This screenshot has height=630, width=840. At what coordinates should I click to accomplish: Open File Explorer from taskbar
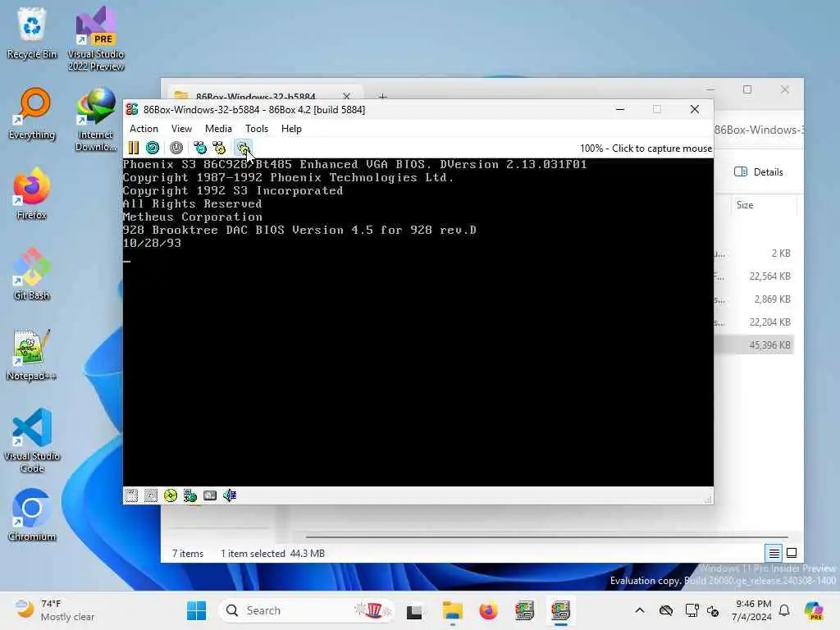click(x=453, y=610)
